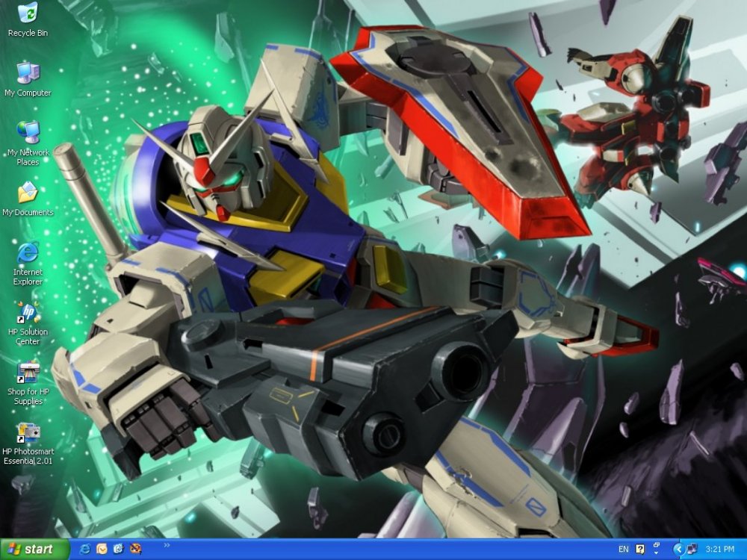This screenshot has height=560, width=747.
Task: Select the HP Photosmart Essential 2.01 shortcut
Action: [28, 444]
